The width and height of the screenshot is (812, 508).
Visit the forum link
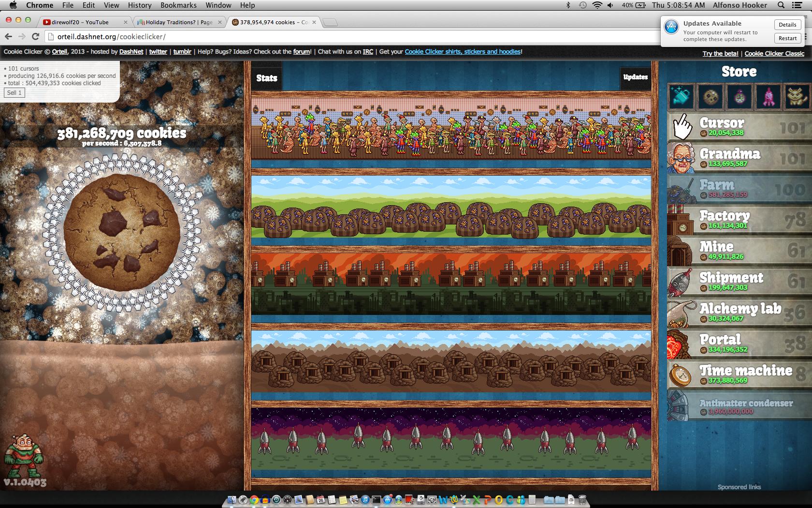click(302, 52)
